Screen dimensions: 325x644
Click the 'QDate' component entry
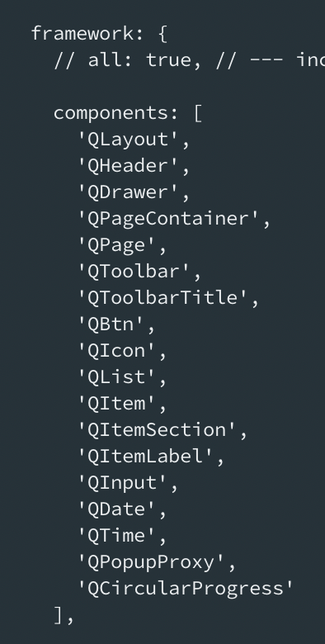[x=116, y=509]
